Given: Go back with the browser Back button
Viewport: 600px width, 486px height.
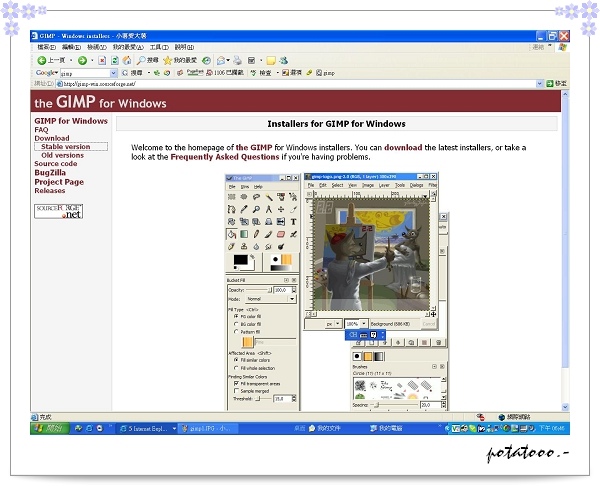Looking at the screenshot, I should tap(51, 60).
